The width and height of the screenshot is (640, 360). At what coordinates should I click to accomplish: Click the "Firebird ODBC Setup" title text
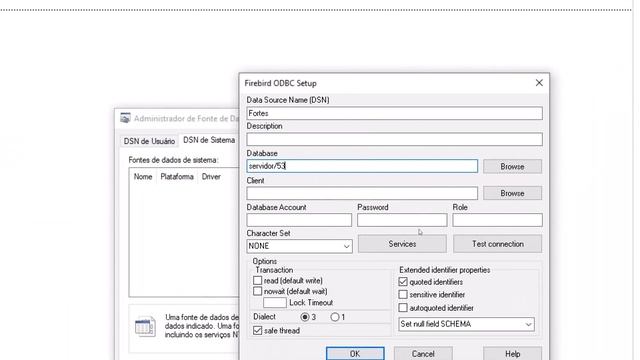(x=280, y=83)
